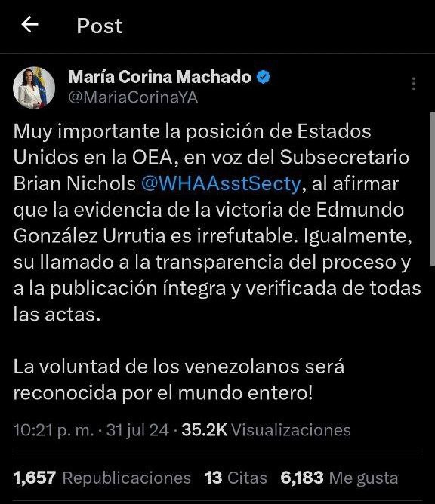Open the 35.2K Visualizaciones stats
Screen dimensions: 435x504
pyautogui.click(x=266, y=430)
